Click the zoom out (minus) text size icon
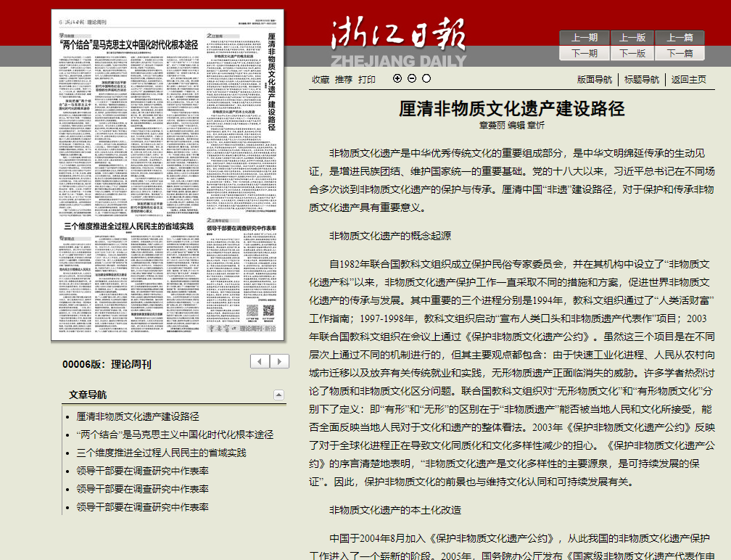731x560 pixels. (x=412, y=78)
